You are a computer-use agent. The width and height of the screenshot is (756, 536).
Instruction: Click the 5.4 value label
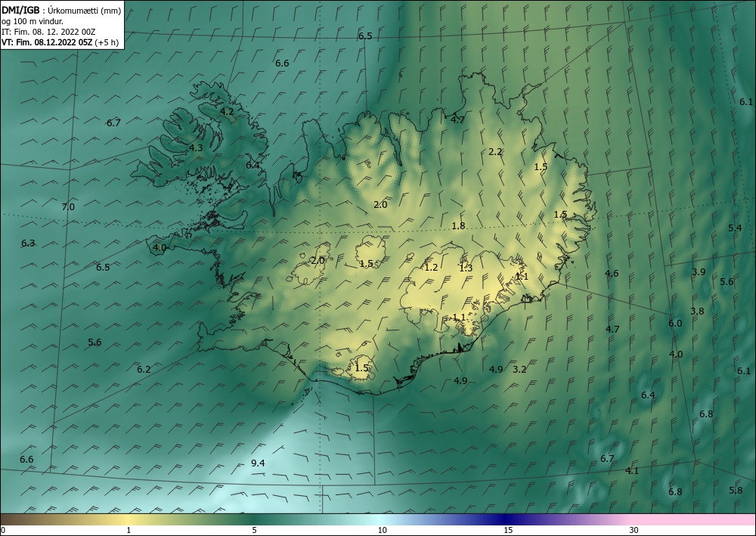(736, 228)
